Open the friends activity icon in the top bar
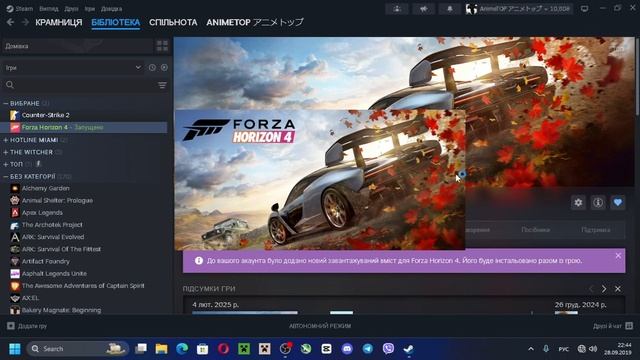The height and width of the screenshot is (360, 640). (x=397, y=9)
